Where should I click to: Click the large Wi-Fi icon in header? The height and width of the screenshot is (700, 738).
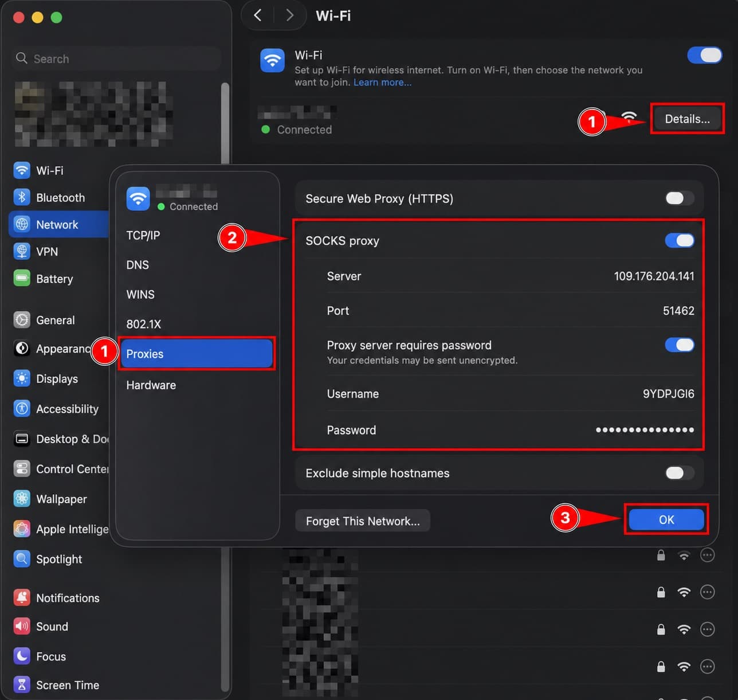pyautogui.click(x=273, y=60)
